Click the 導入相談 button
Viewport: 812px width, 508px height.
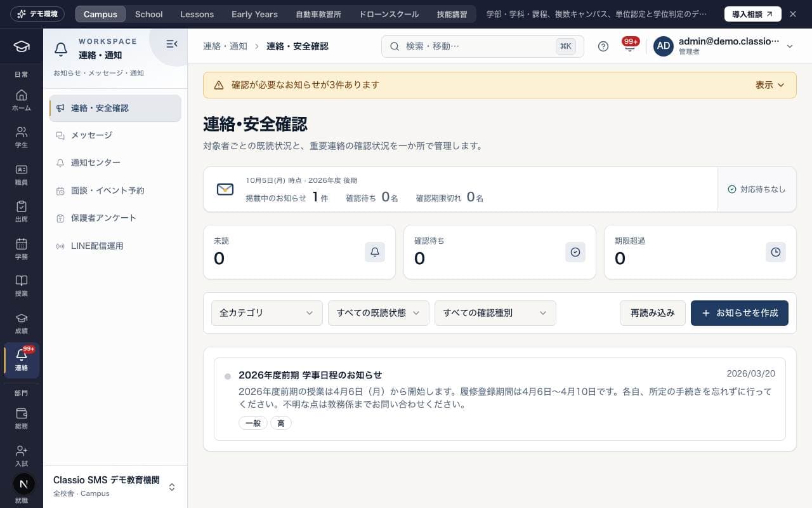pyautogui.click(x=753, y=14)
